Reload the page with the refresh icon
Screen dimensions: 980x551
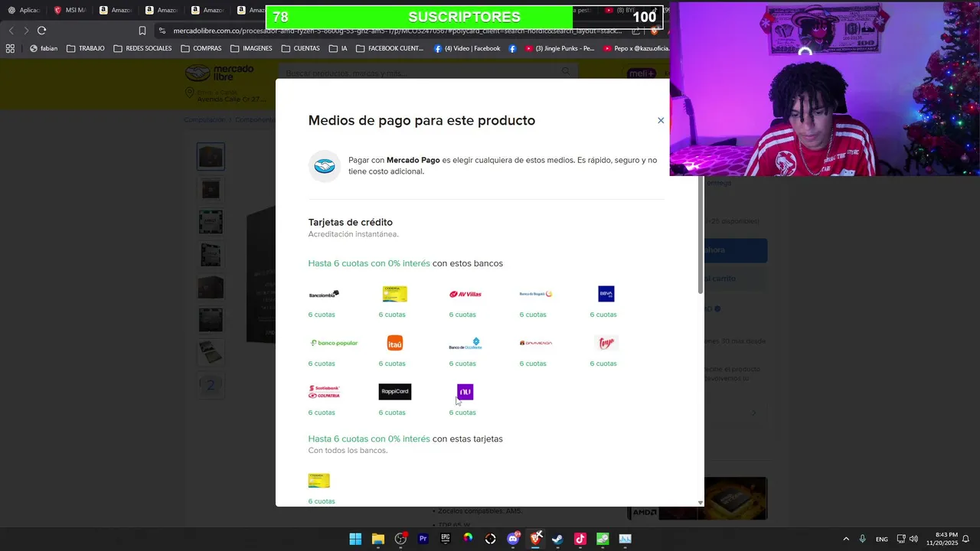tap(41, 31)
